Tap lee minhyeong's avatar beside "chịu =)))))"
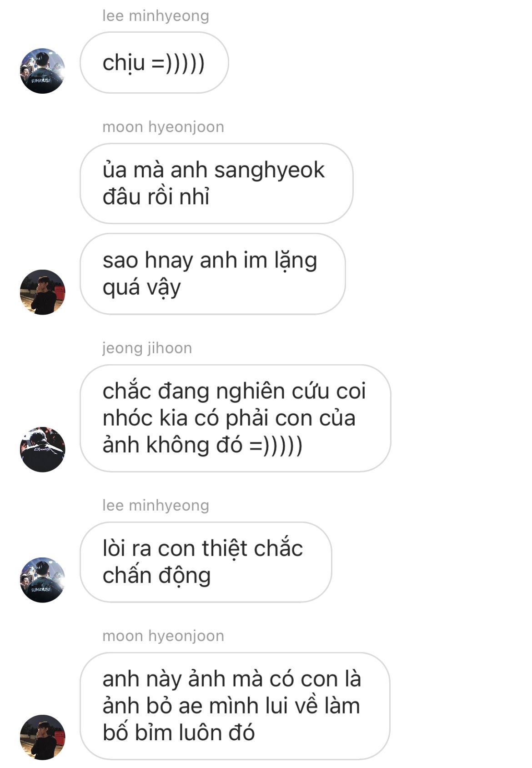532x768 pixels. pos(42,70)
